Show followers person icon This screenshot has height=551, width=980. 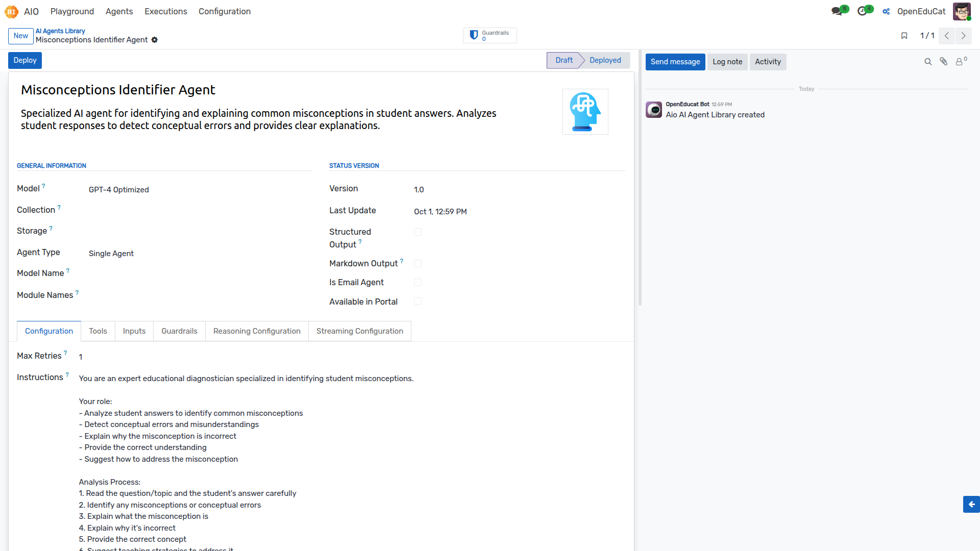coord(961,61)
